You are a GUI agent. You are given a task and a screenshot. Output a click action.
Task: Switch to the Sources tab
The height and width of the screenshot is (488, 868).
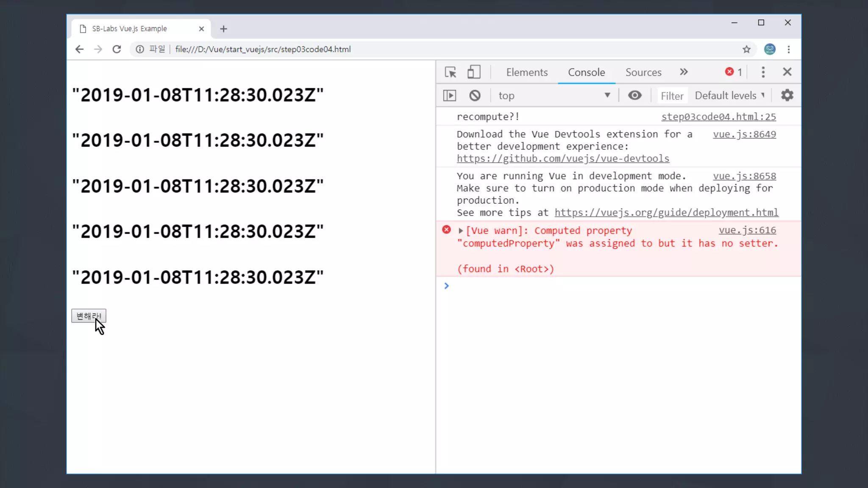point(643,72)
